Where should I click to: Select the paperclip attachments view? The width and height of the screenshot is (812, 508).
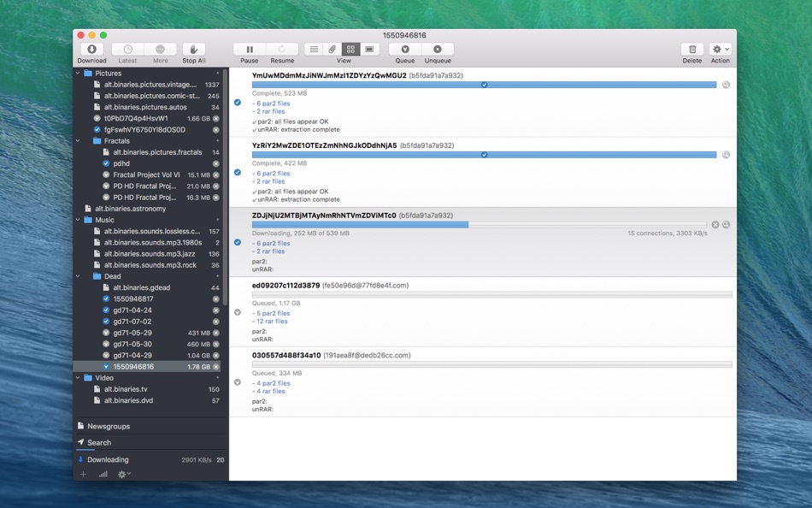332,50
